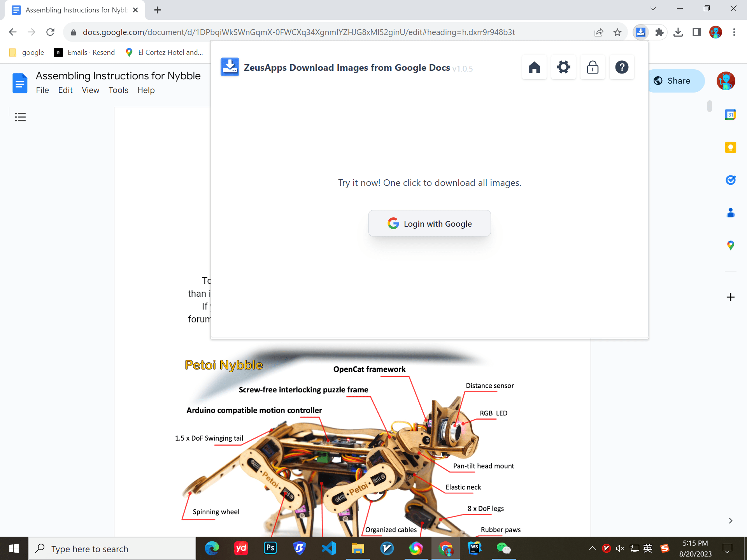747x560 pixels.
Task: Click the ZeusApps extension toolbar icon
Action: coord(641,32)
